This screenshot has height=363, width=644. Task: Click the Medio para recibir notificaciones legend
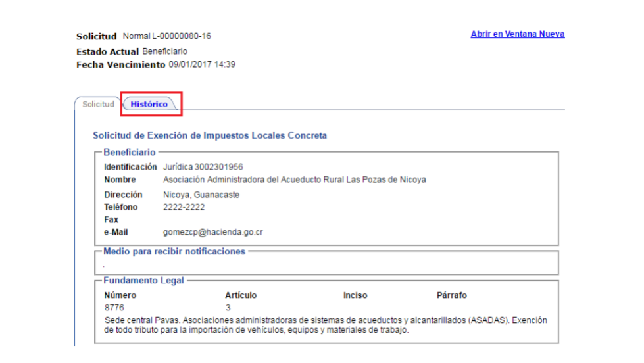[174, 251]
